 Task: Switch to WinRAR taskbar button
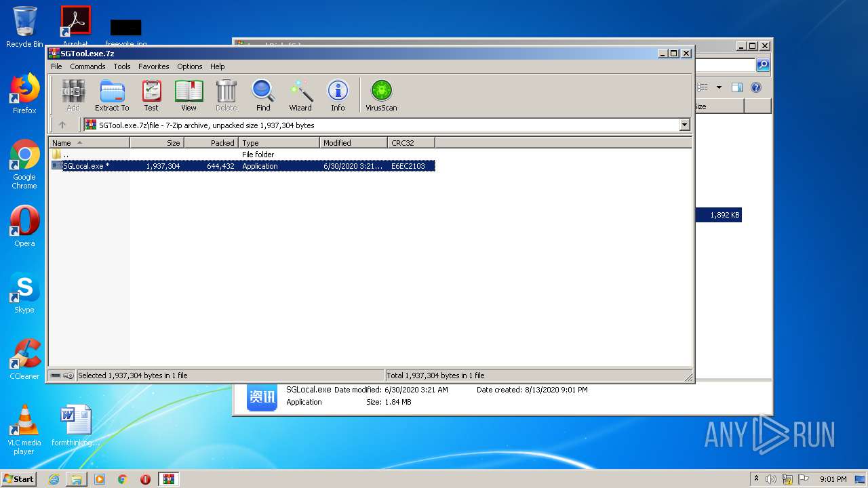click(x=169, y=479)
